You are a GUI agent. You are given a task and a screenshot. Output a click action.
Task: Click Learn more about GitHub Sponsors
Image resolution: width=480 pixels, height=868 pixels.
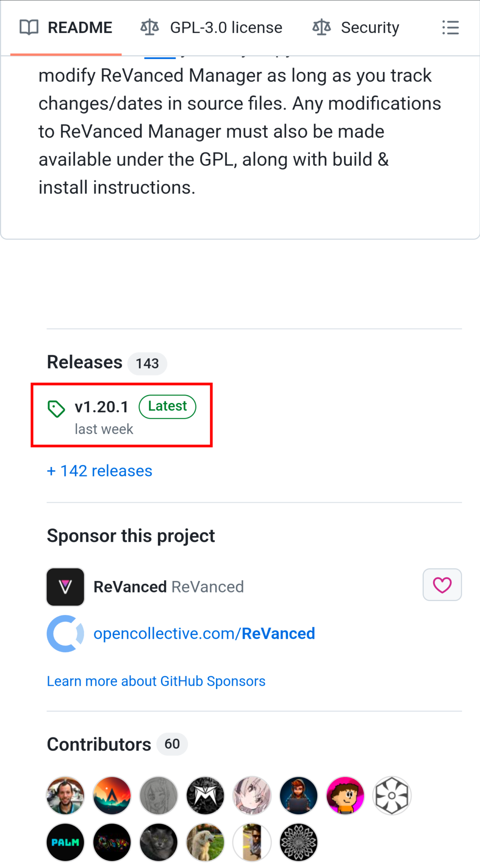point(156,681)
